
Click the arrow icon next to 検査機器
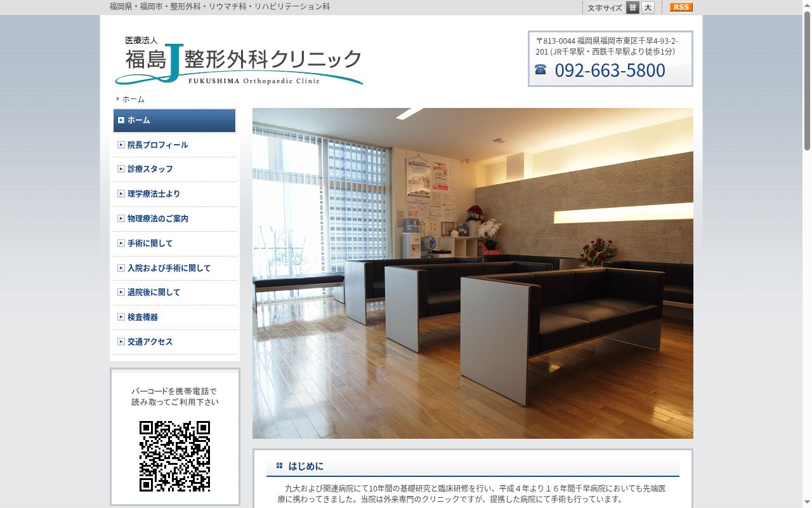[121, 317]
